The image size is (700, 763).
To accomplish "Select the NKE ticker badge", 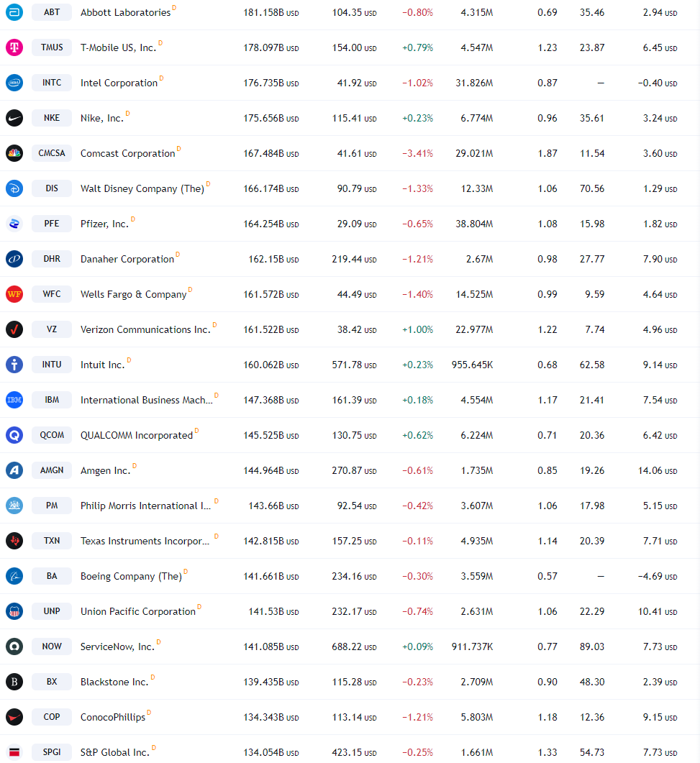I will click(52, 118).
